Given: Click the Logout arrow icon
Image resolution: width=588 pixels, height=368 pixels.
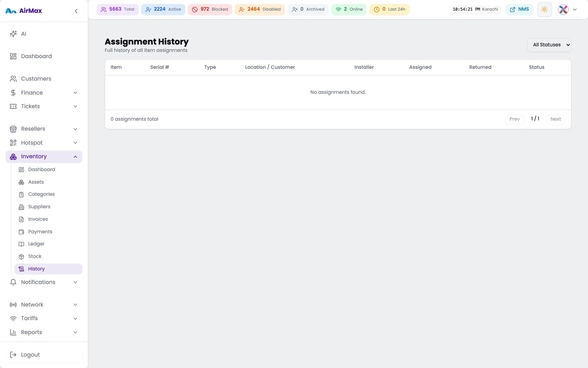Looking at the screenshot, I should pyautogui.click(x=13, y=355).
